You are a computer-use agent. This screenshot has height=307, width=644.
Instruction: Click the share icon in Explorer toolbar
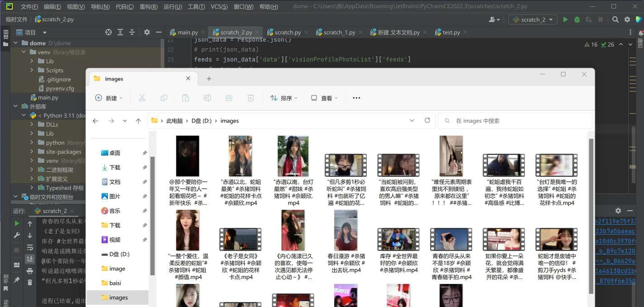click(x=229, y=98)
